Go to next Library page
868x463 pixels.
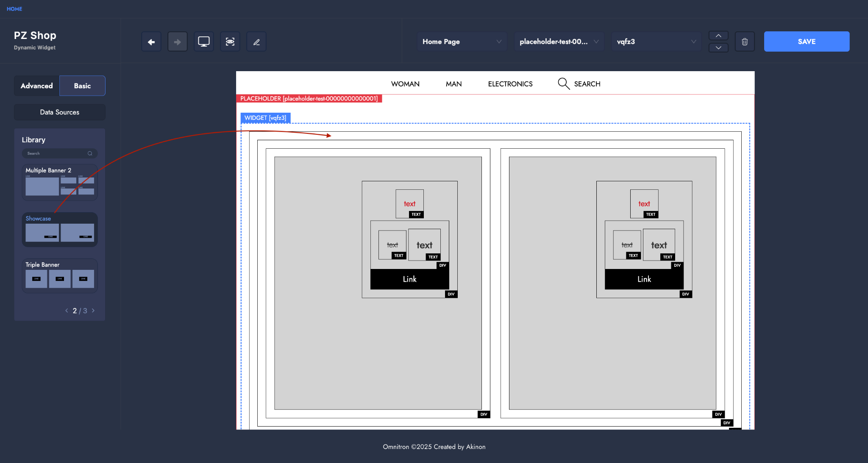(x=93, y=311)
